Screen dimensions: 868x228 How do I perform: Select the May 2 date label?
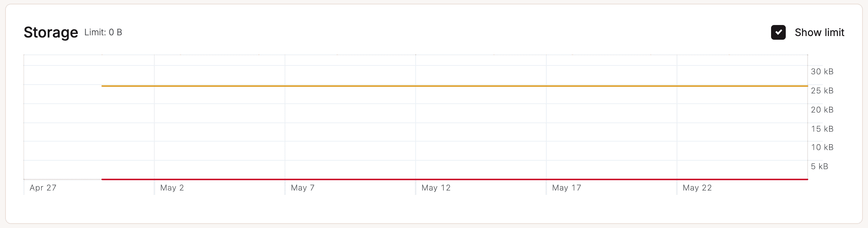pyautogui.click(x=172, y=188)
